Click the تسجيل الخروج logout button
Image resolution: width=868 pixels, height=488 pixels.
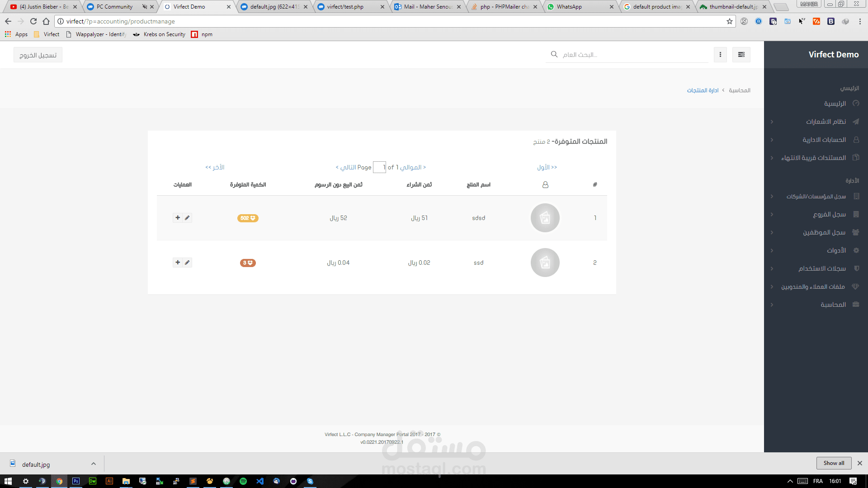(38, 55)
